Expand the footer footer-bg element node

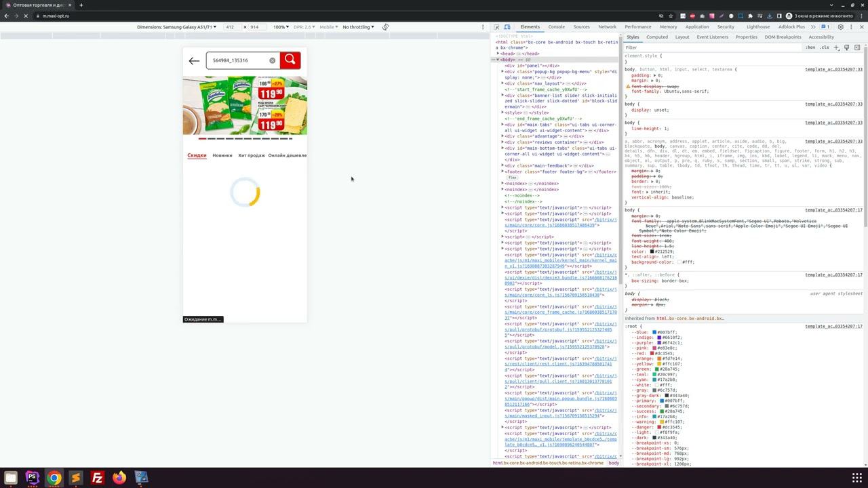pos(502,171)
